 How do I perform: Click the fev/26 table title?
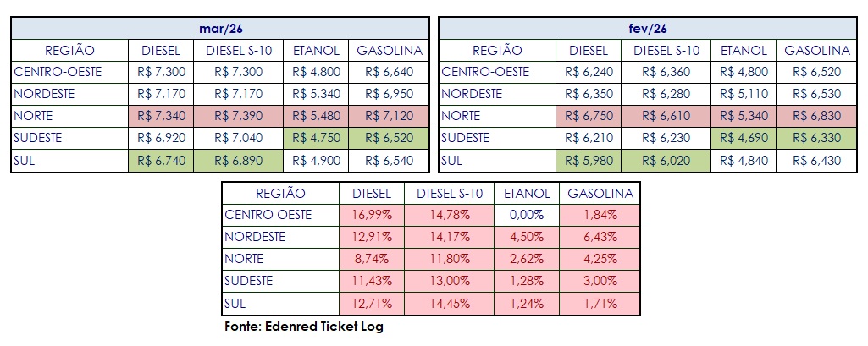(648, 29)
